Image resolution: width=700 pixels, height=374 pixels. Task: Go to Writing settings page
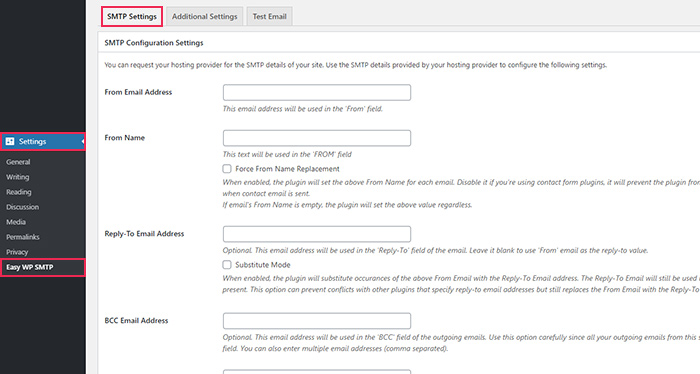coord(17,177)
